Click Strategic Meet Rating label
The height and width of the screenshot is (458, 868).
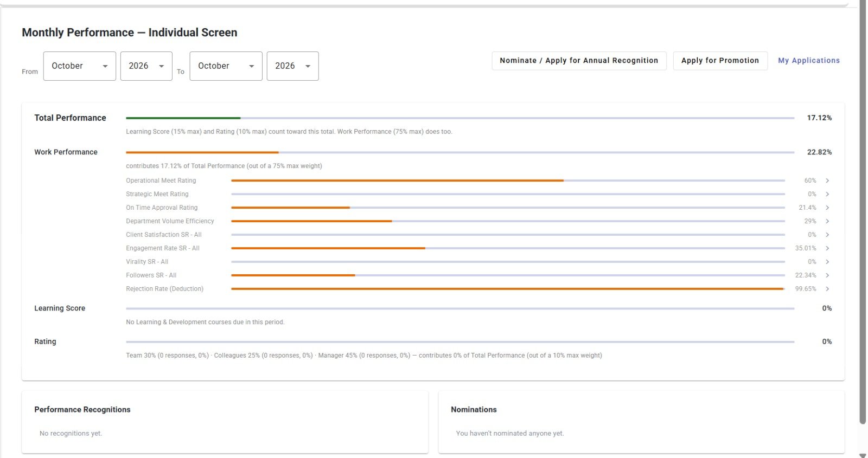point(157,194)
